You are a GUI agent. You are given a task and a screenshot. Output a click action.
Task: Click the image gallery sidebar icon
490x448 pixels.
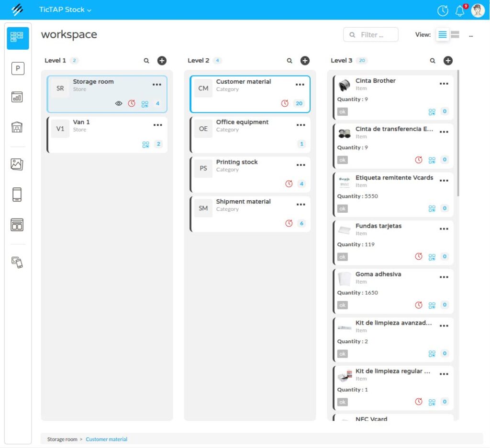click(17, 164)
